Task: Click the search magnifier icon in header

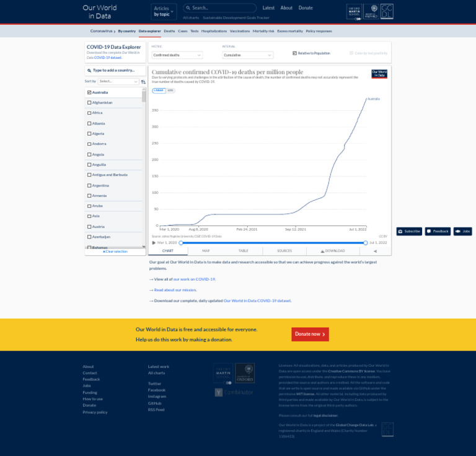Action: pos(188,8)
